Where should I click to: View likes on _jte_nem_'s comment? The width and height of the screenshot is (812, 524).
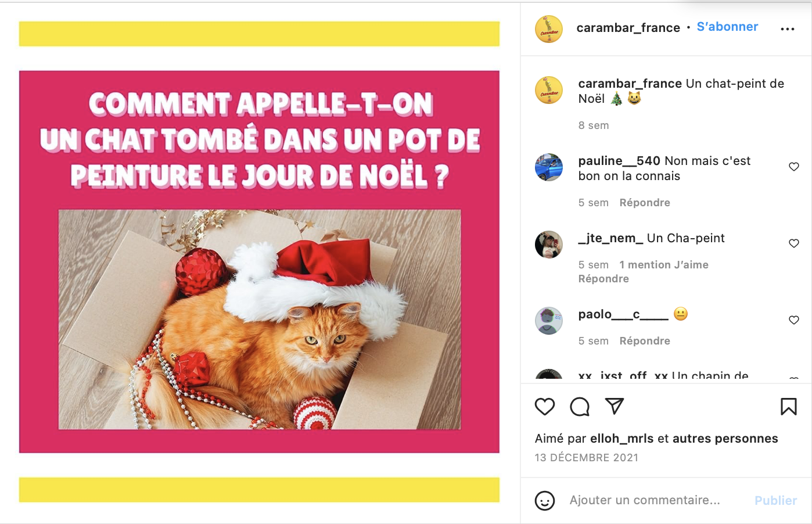[x=664, y=265]
